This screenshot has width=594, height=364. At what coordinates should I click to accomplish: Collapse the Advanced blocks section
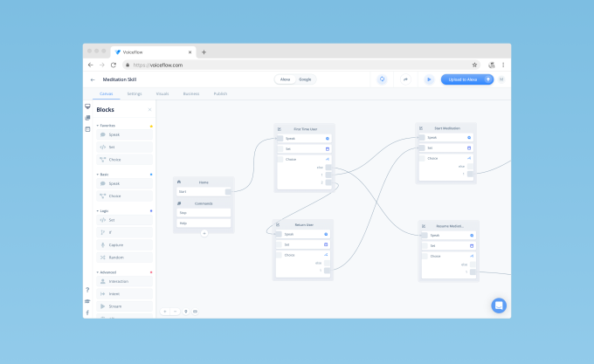click(99, 272)
